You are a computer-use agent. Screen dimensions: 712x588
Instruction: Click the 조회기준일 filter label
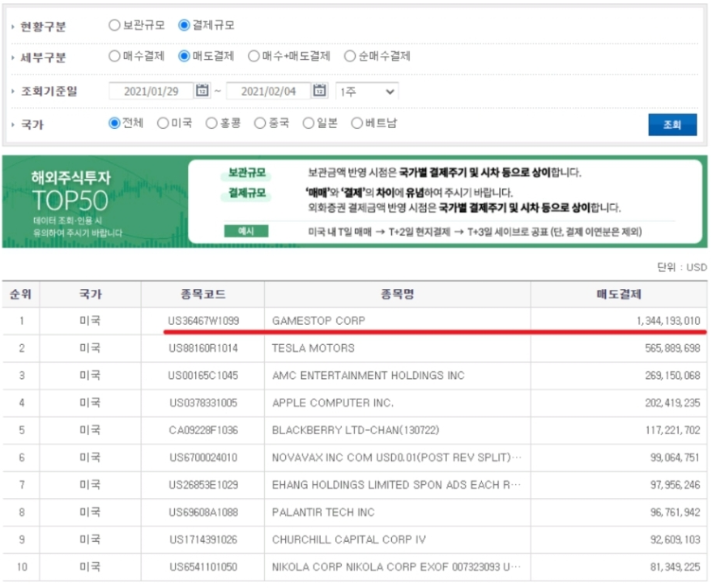pos(49,92)
